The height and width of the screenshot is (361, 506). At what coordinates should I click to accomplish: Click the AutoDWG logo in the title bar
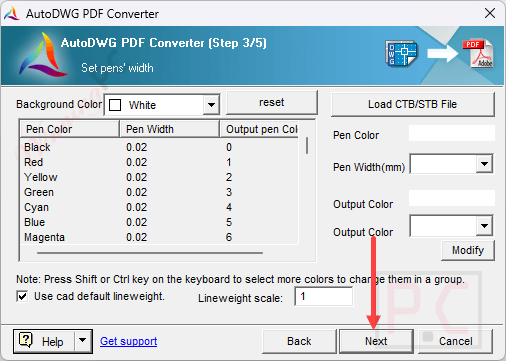click(x=12, y=13)
